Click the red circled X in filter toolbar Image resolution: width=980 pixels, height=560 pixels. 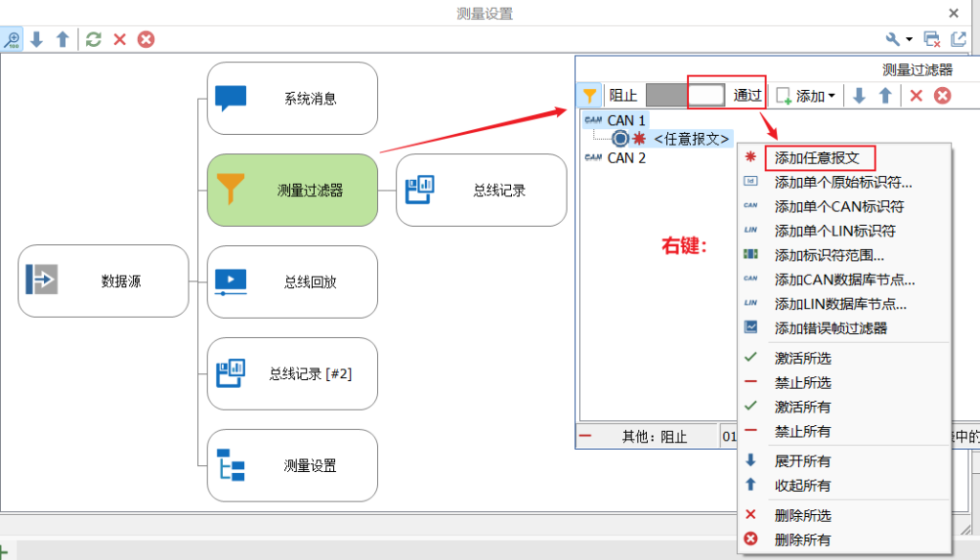(x=943, y=95)
